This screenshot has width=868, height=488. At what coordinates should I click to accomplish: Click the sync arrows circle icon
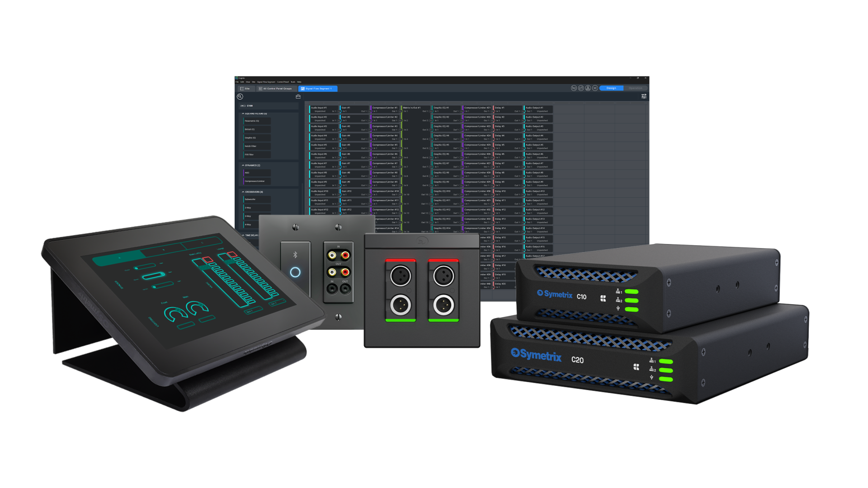[581, 88]
